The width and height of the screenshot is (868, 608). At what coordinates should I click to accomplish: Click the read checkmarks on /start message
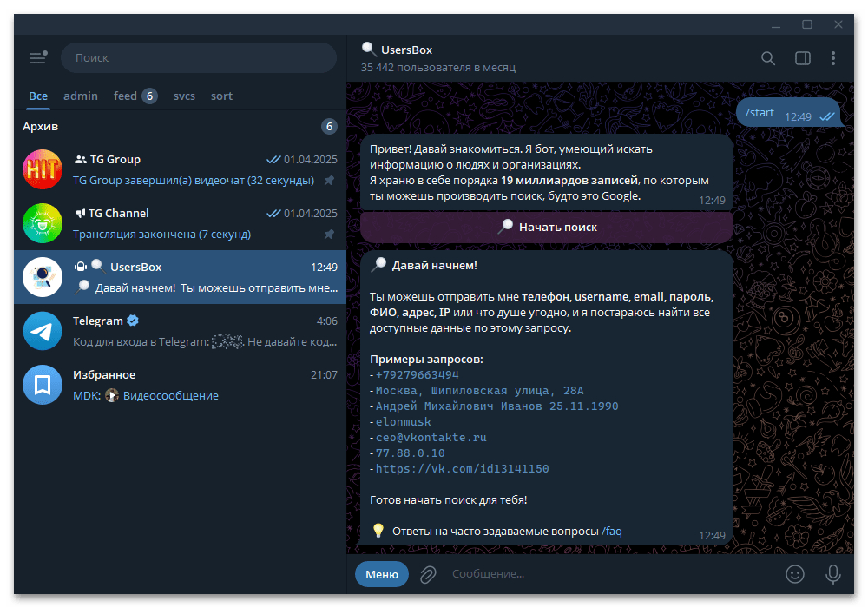tap(827, 116)
